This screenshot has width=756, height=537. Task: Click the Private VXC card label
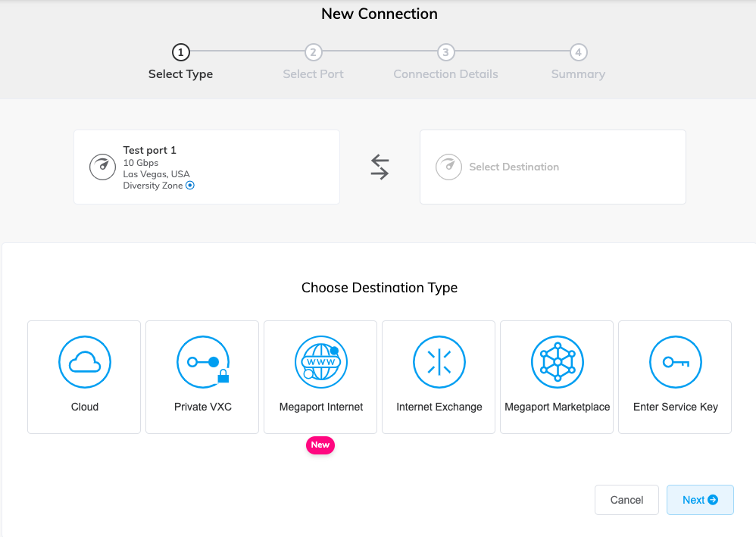pos(203,407)
